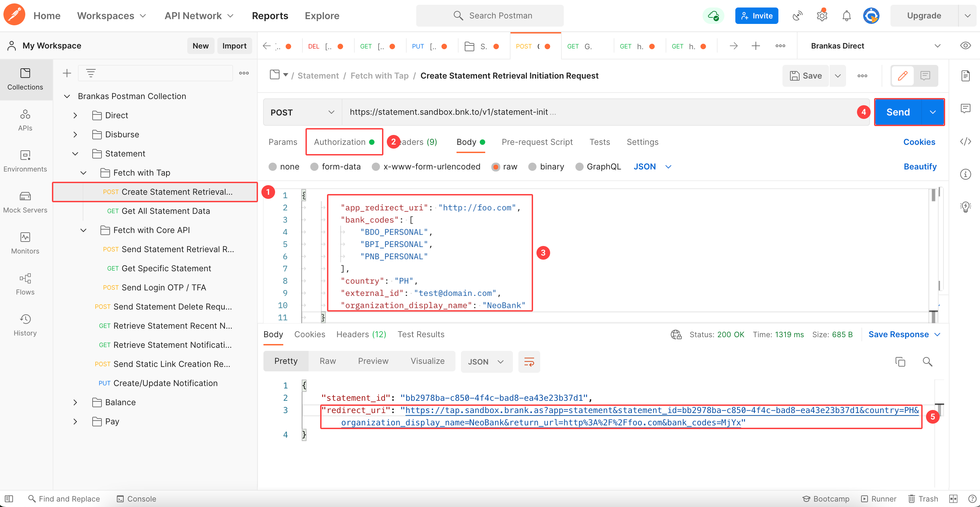Open the Monitors sidebar panel
This screenshot has width=980, height=507.
25,243
